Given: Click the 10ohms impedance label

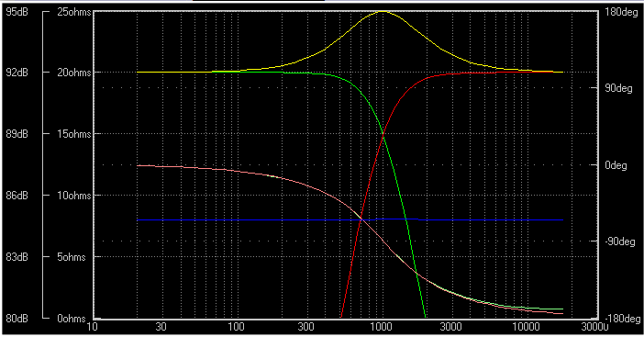Looking at the screenshot, I should 74,196.
